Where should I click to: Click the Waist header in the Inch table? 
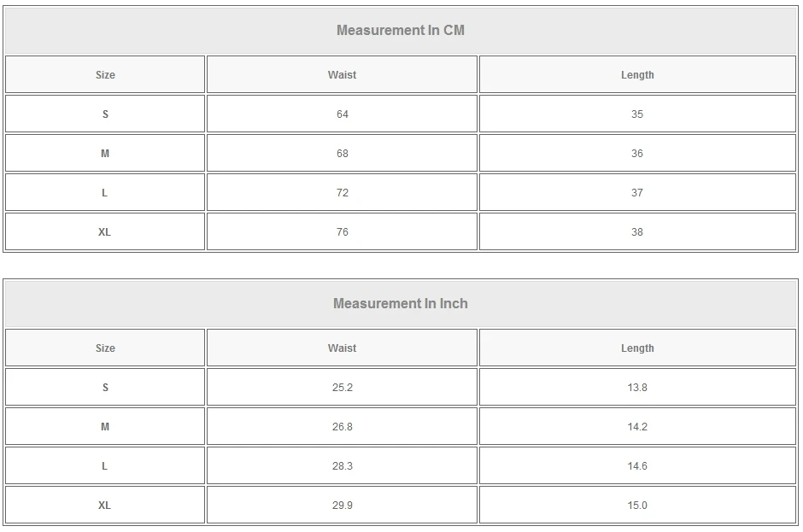342,348
